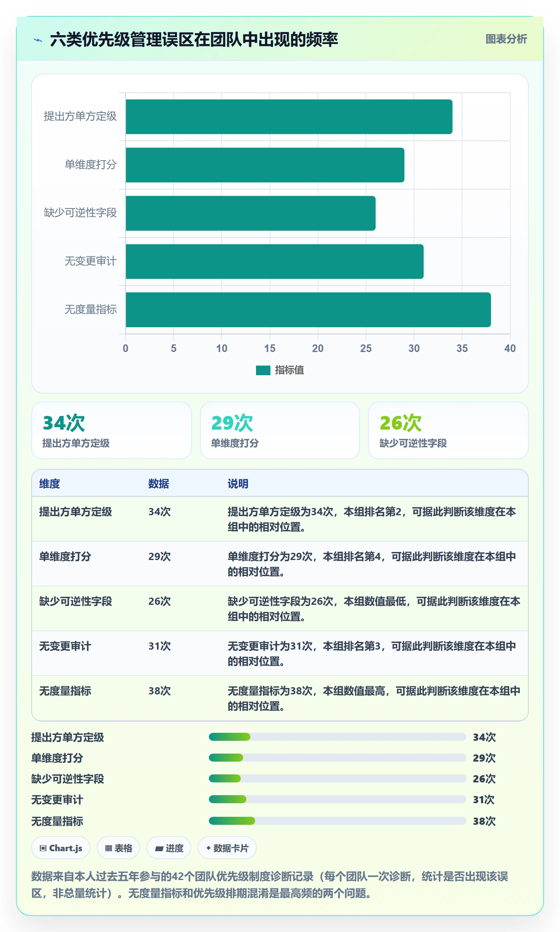
Task: Click the 38次 cell in the table
Action: (x=160, y=691)
